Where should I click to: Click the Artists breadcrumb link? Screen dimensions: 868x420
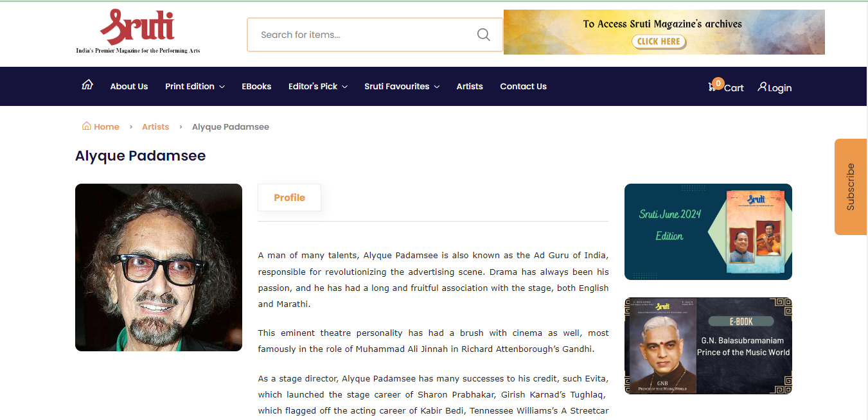pyautogui.click(x=155, y=127)
